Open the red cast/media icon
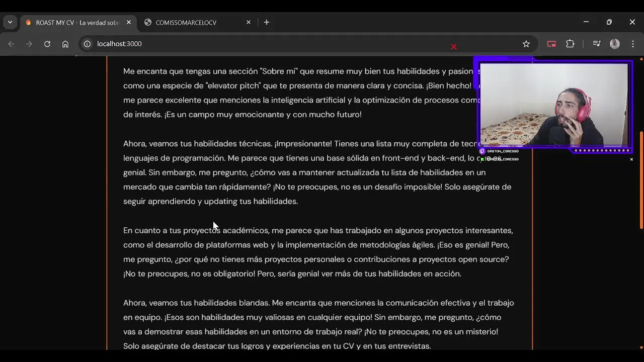The height and width of the screenshot is (362, 644). pyautogui.click(x=551, y=44)
